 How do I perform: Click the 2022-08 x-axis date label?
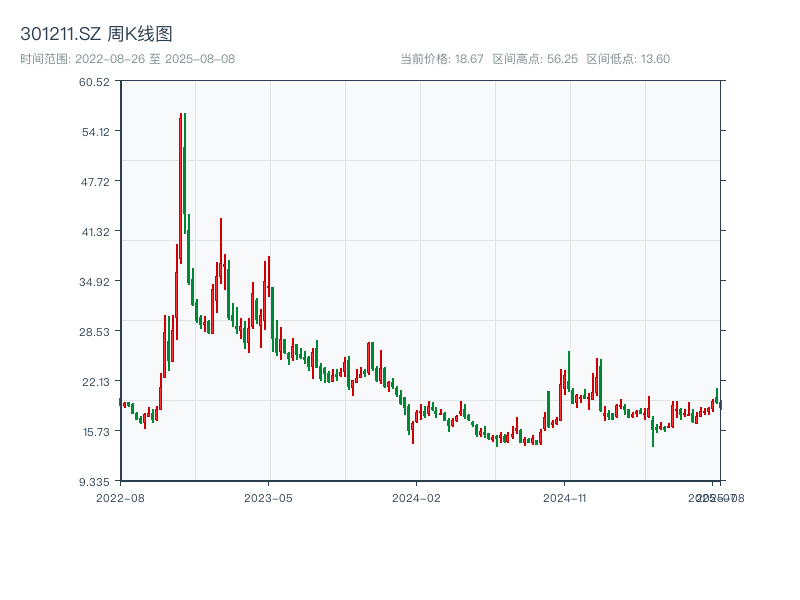[119, 497]
